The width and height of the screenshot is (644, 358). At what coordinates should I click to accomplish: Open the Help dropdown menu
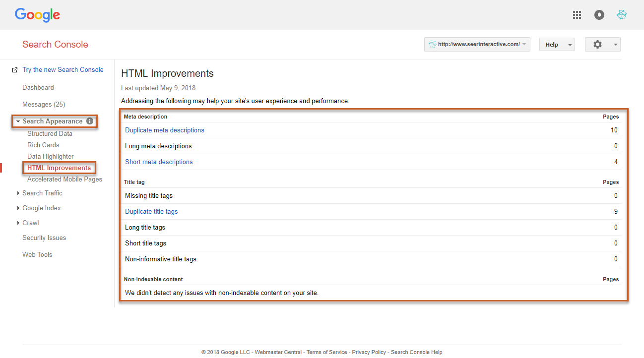(557, 45)
